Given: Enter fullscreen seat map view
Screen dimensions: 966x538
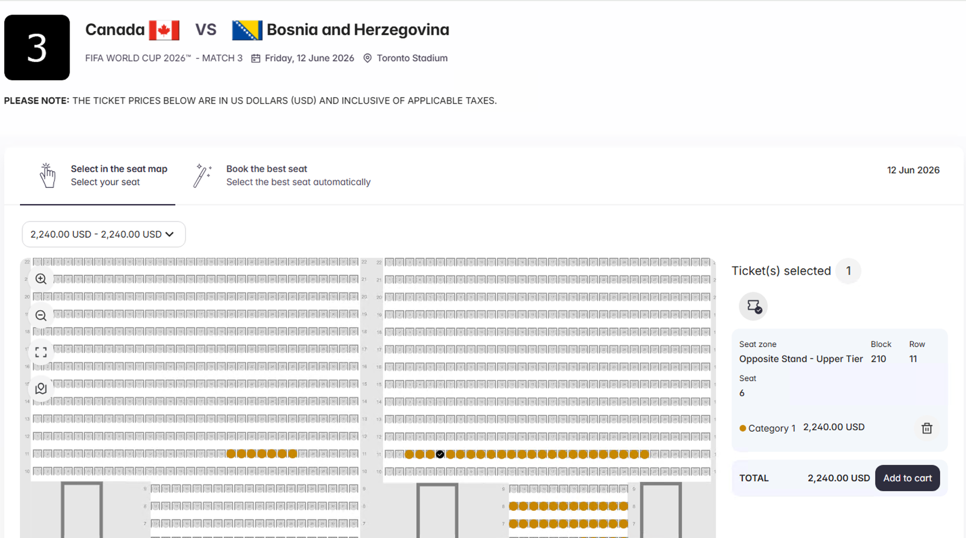Looking at the screenshot, I should click(41, 352).
